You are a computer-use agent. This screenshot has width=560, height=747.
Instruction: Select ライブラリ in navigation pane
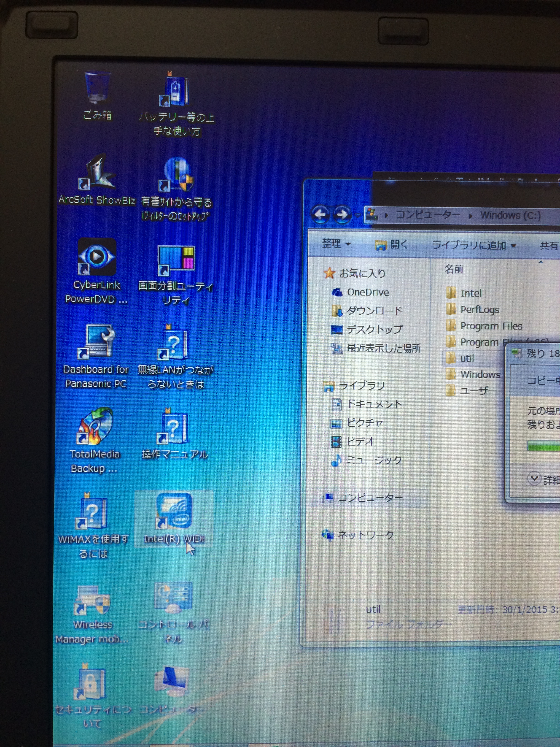click(x=354, y=385)
